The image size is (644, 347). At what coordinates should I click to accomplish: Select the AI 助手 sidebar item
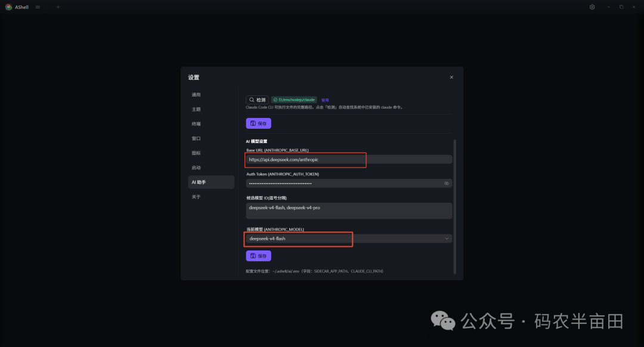point(210,182)
